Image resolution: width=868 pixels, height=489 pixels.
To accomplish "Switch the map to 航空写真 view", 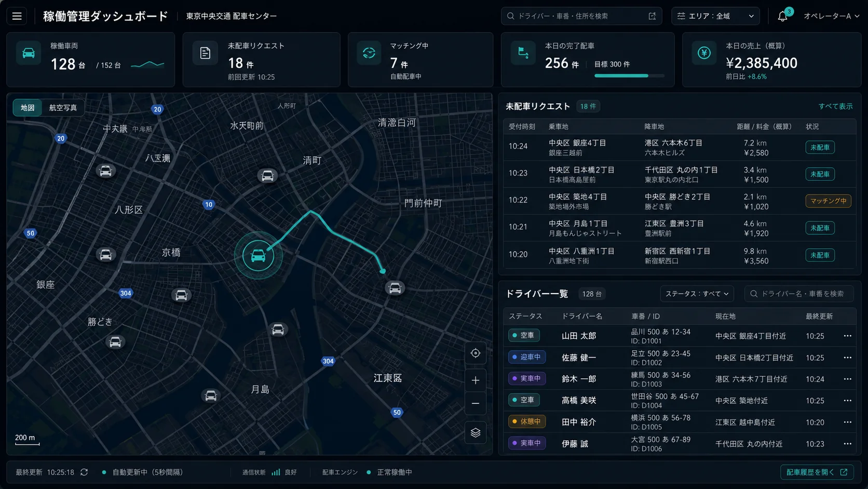I will point(63,108).
